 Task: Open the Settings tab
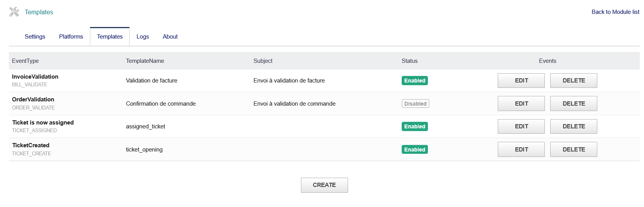[x=35, y=37]
